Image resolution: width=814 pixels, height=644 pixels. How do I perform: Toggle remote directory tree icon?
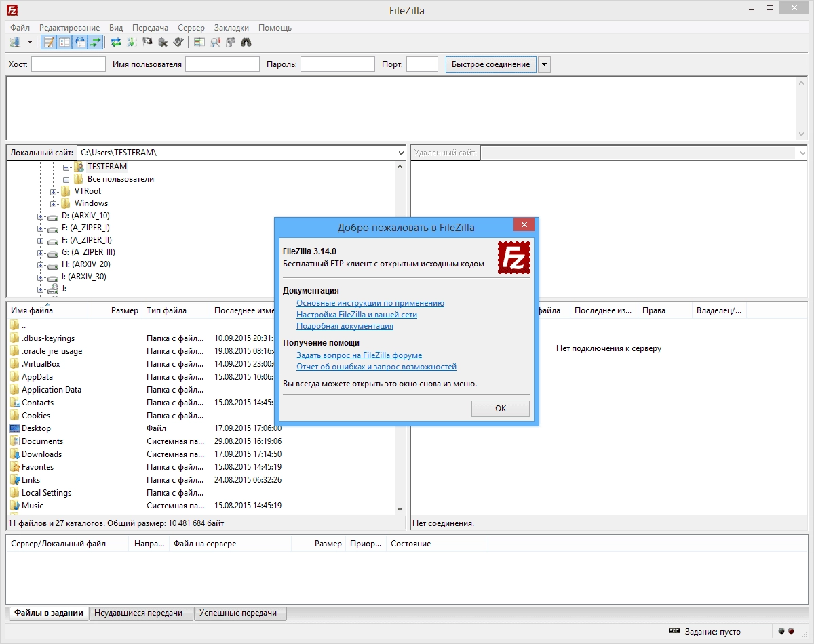click(80, 42)
